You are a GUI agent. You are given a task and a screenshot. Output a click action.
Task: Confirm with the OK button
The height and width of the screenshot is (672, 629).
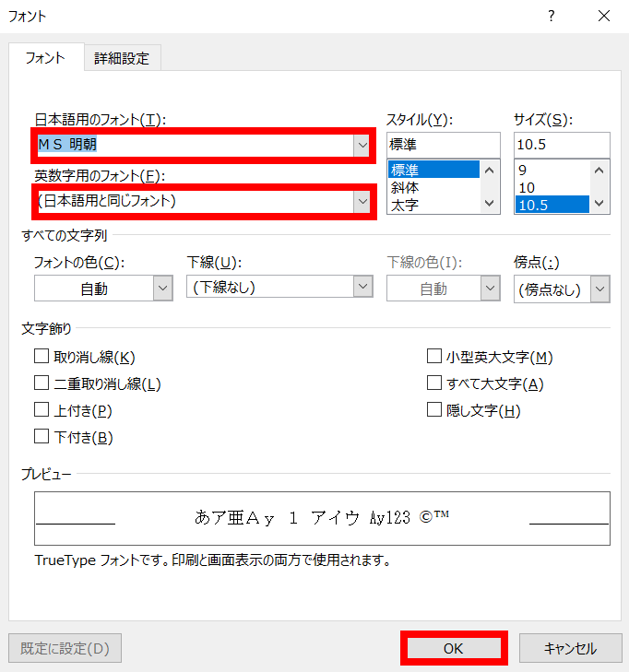coord(454,648)
